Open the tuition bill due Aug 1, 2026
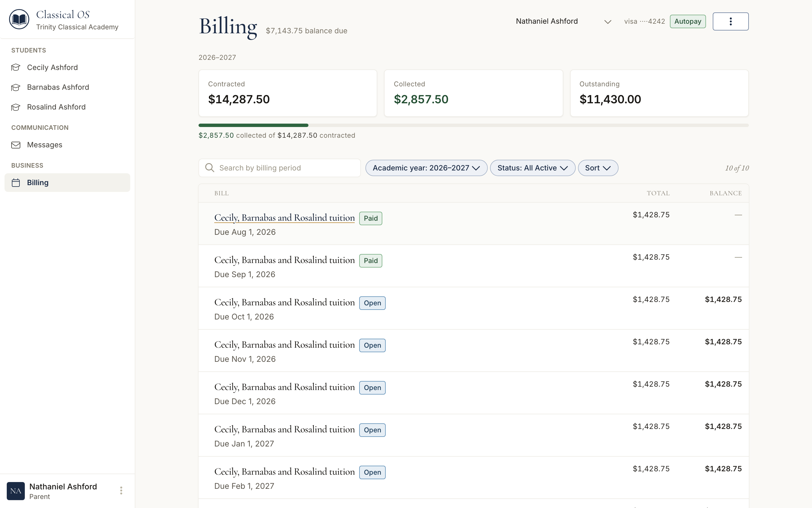 (284, 218)
